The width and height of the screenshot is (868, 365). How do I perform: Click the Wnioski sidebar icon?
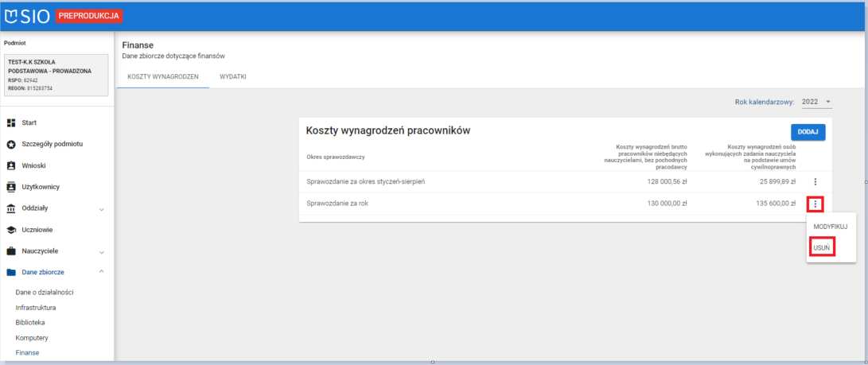click(11, 165)
